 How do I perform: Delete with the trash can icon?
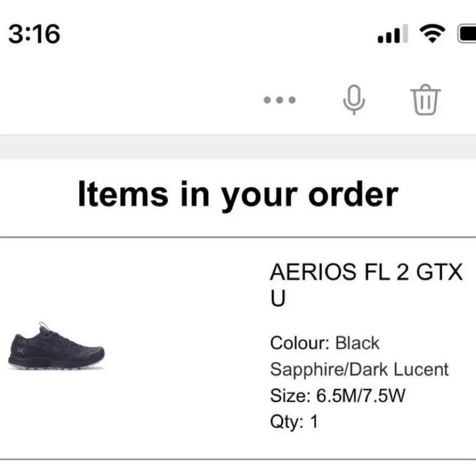click(x=426, y=100)
